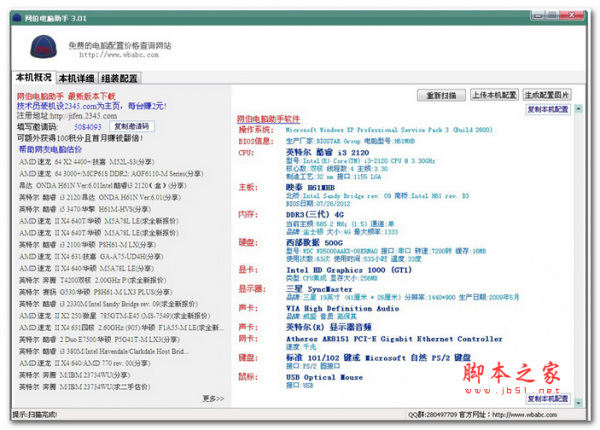Click VIA High Definition Audio heading
This screenshot has width=600, height=430.
point(342,308)
